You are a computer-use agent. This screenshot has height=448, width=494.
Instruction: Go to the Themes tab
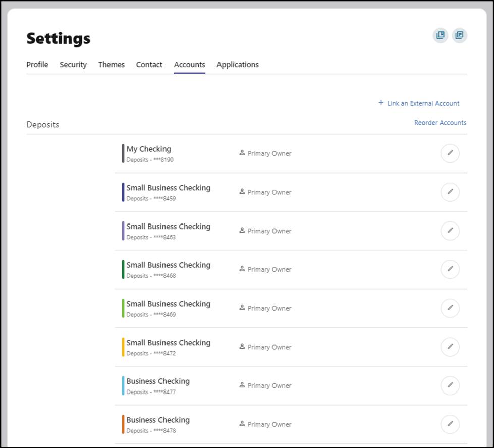(112, 65)
